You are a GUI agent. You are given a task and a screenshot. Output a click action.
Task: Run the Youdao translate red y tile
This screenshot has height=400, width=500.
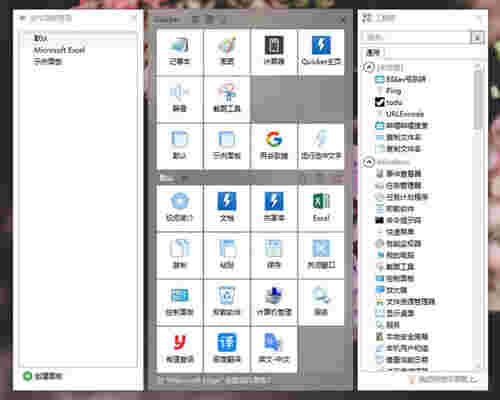(180, 349)
